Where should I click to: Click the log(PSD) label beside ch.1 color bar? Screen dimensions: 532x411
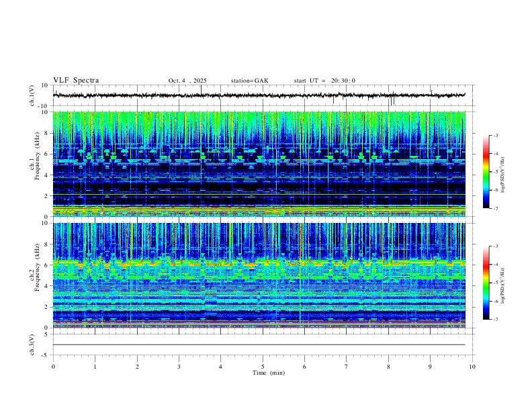pos(502,175)
